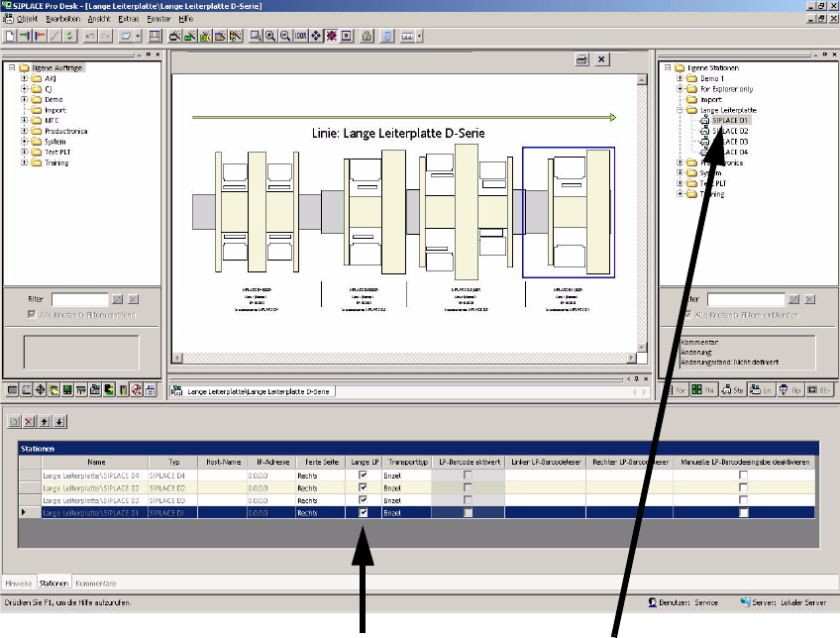Viewport: 840px width, 638px height.
Task: Expand the Demo 1 folder in stations tree
Action: tap(681, 78)
